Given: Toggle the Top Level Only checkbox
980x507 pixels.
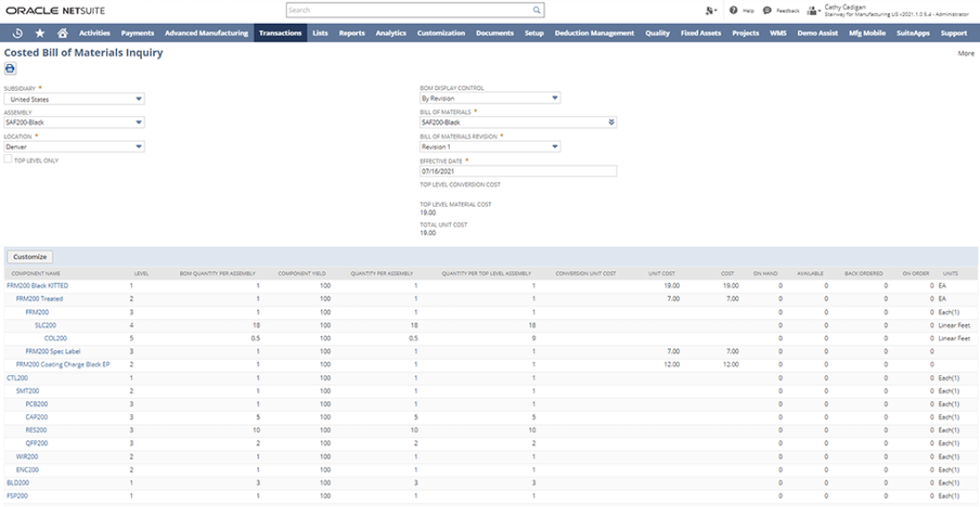Looking at the screenshot, I should point(8,159).
